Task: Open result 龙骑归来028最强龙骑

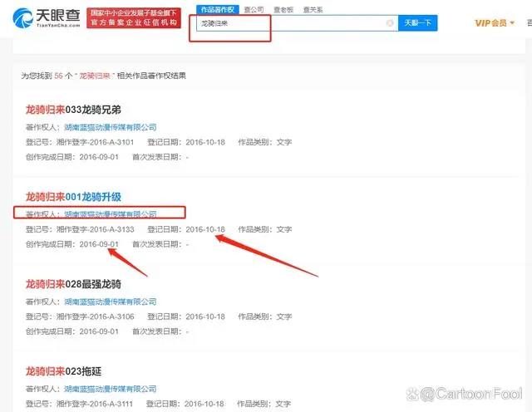Action: click(73, 284)
